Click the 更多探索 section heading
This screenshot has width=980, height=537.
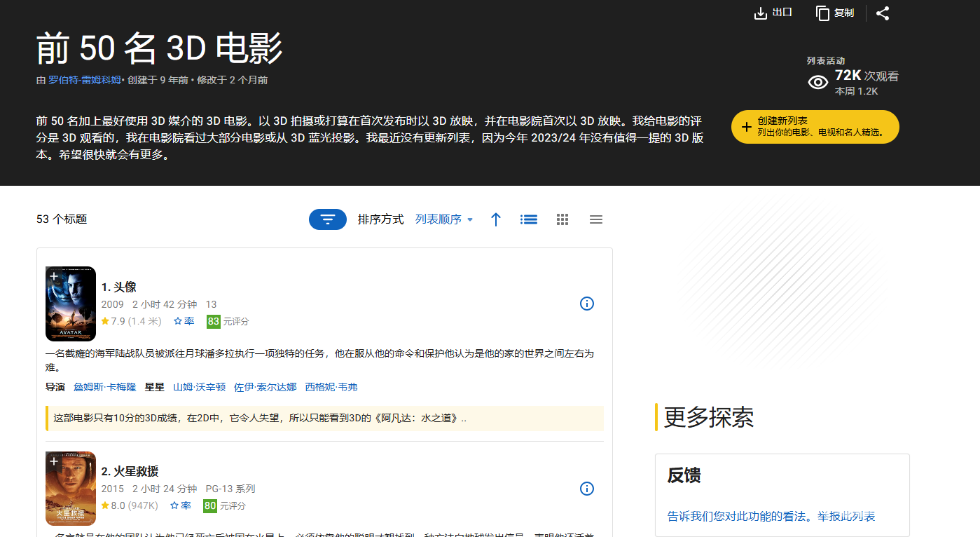pos(709,417)
